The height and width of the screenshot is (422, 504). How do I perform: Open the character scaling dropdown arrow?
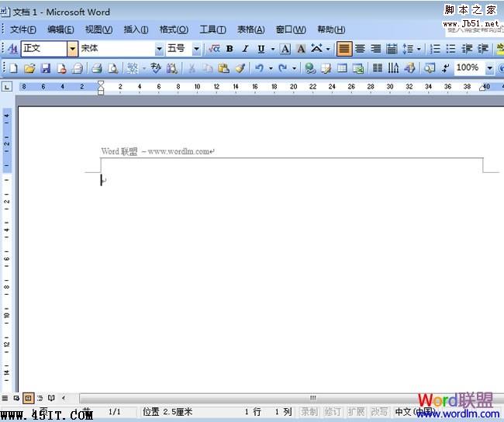coord(328,49)
